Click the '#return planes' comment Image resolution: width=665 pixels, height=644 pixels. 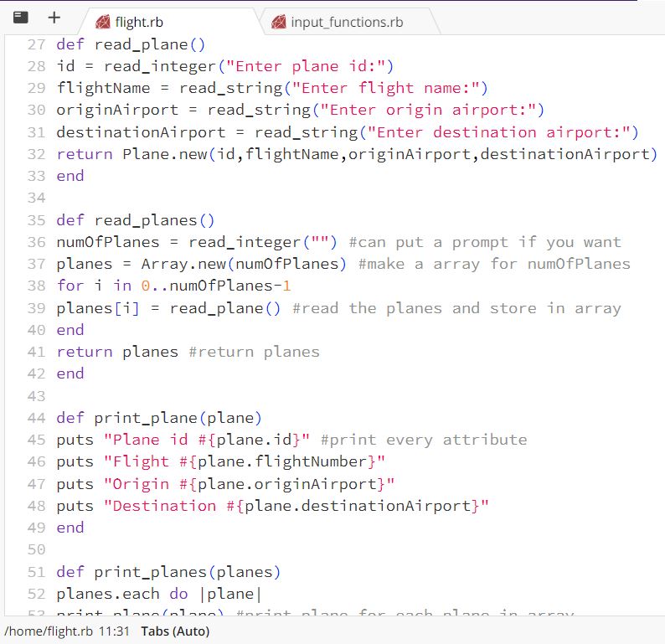pos(254,353)
